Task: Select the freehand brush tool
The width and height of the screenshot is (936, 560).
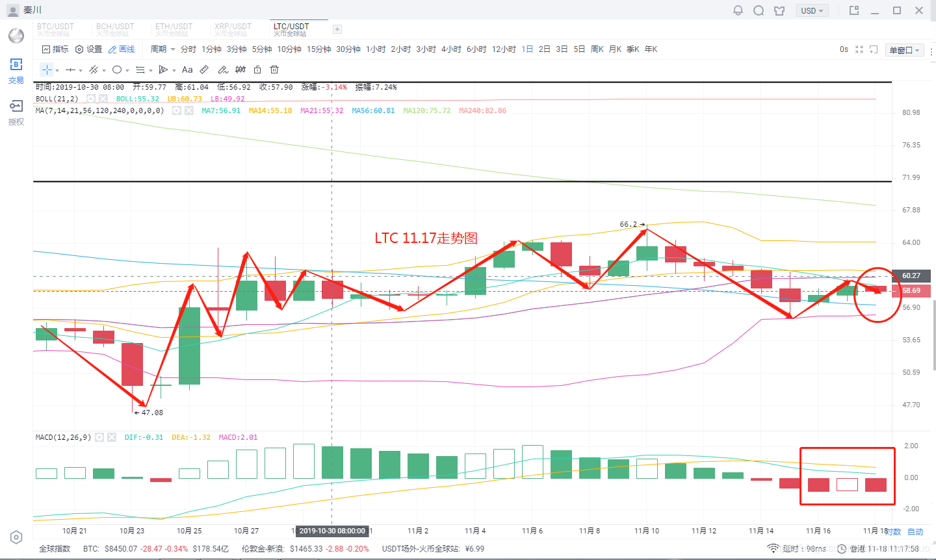Action: point(222,70)
